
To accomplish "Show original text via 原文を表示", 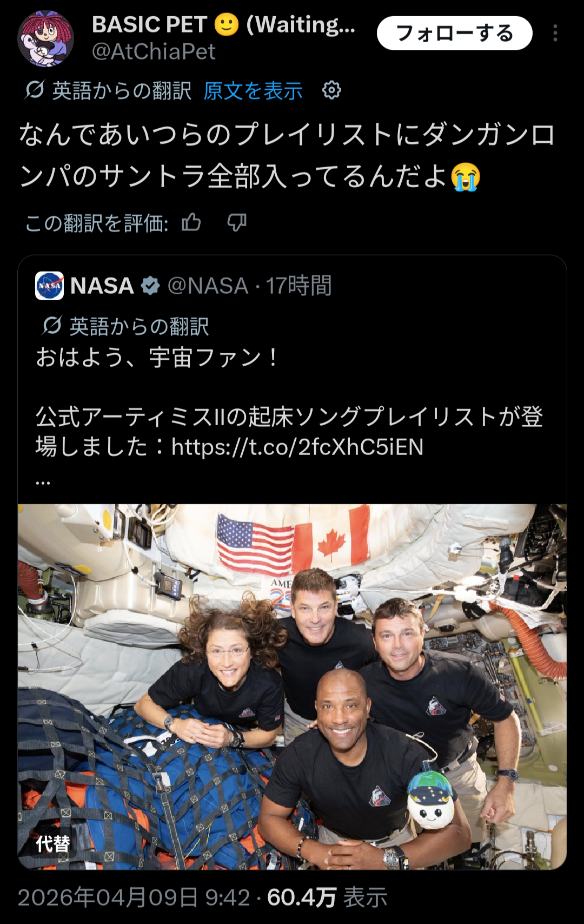I will click(253, 91).
